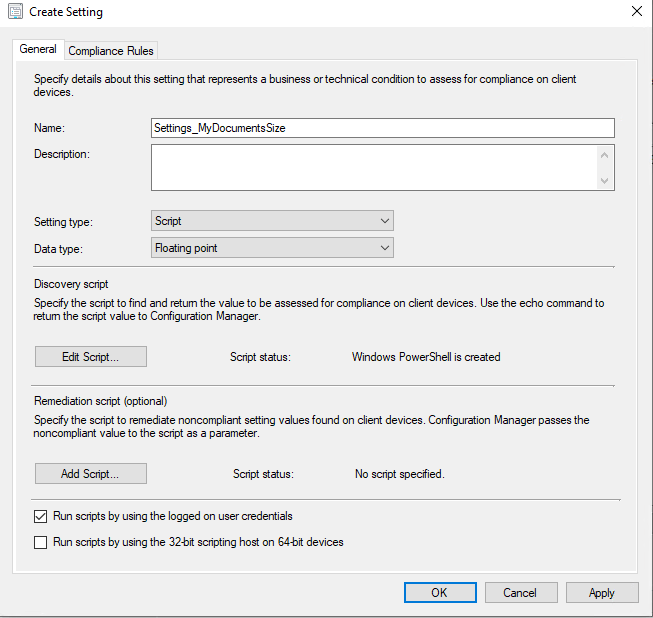Screen dimensions: 653x618
Task: Enable the 32-bit scripting host checkbox
Action: click(x=41, y=542)
